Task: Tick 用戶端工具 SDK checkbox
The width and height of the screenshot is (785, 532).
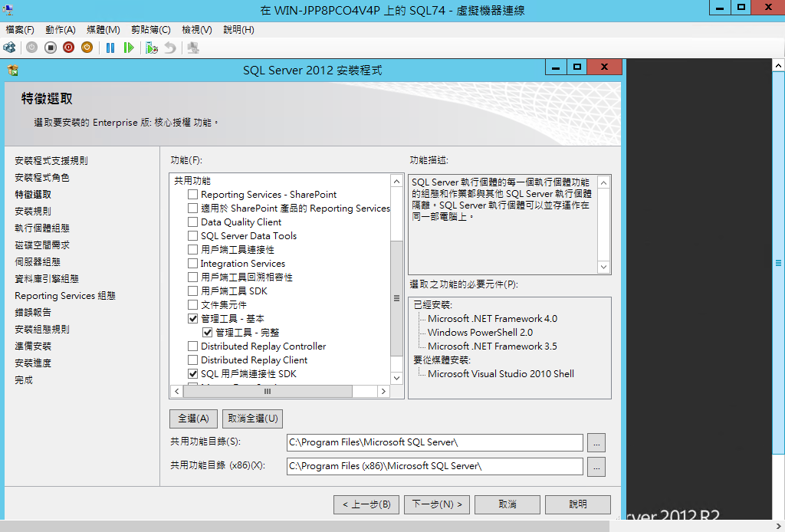Action: pyautogui.click(x=192, y=291)
